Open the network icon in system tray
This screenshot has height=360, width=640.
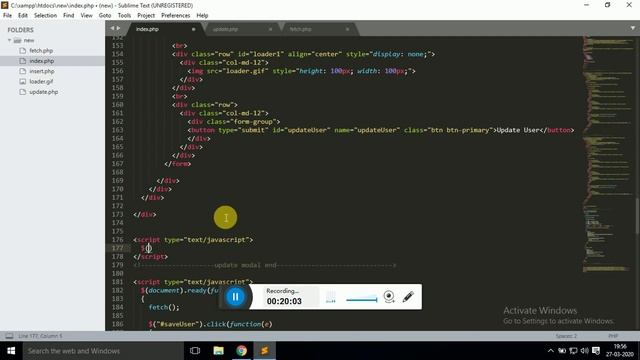573,351
